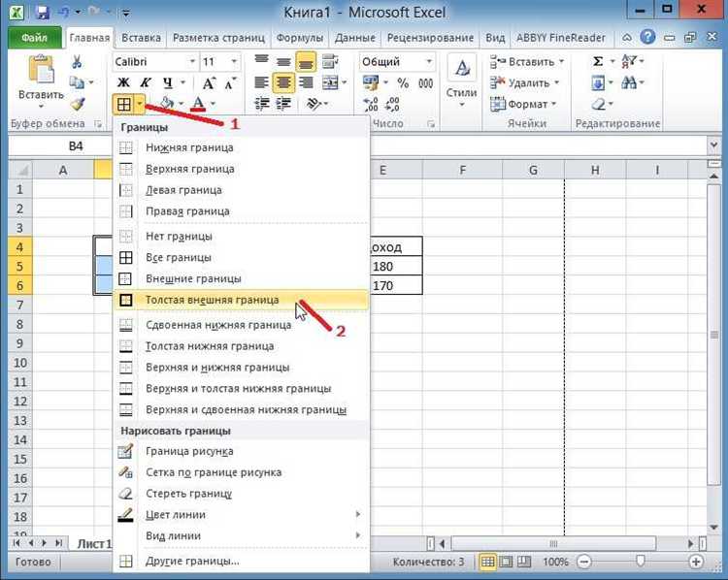The image size is (728, 580).
Task: Switch to the Формулы ribbon tab
Action: 300,38
